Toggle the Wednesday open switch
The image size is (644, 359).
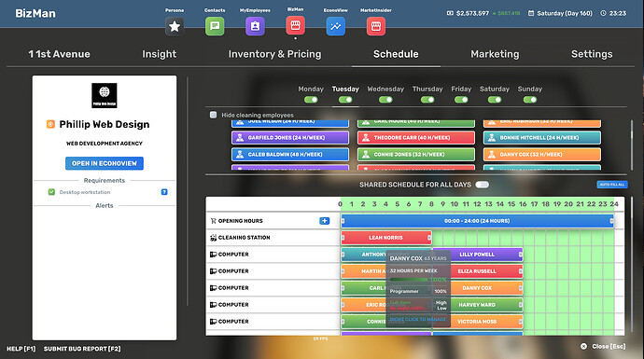click(385, 100)
